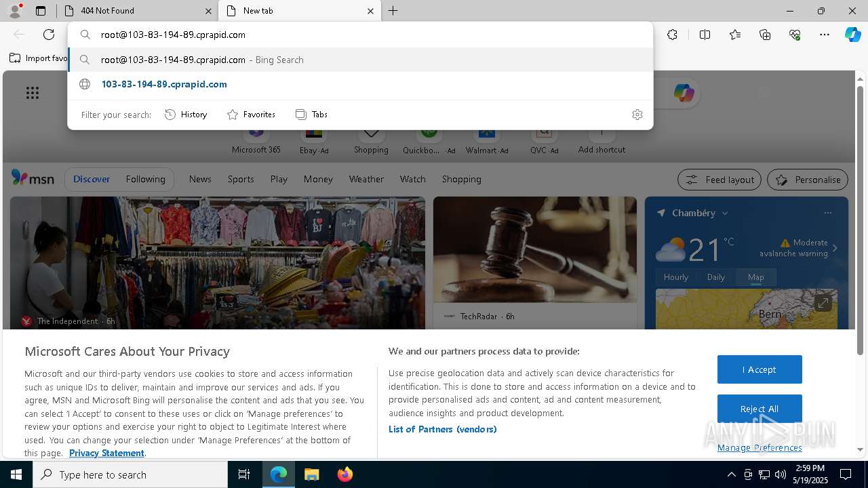Launch Firefox from taskbar
This screenshot has height=488, width=868.
click(344, 474)
